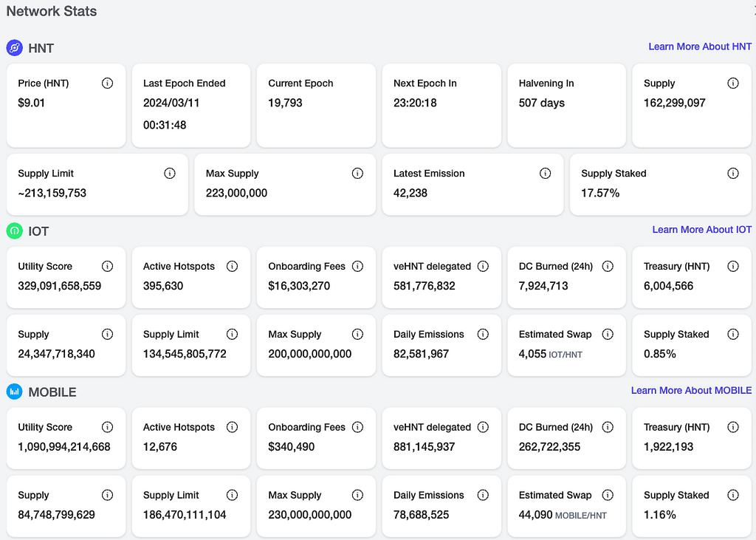Click Halvening In value 507 days
The image size is (756, 540).
[541, 103]
